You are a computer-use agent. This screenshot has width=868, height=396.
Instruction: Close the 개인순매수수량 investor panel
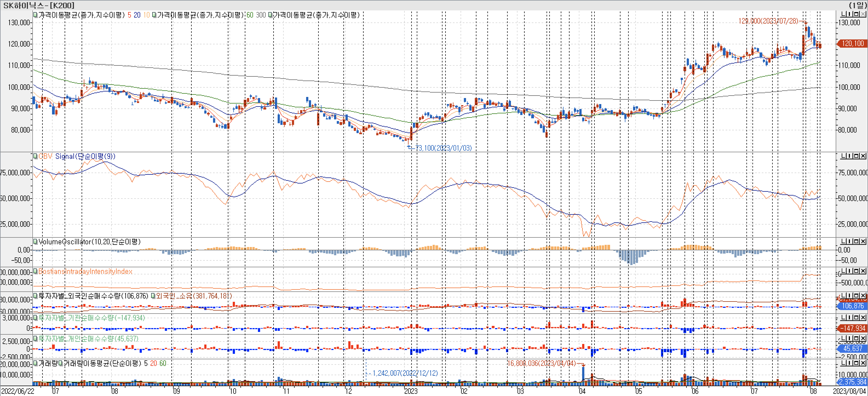coord(863,338)
